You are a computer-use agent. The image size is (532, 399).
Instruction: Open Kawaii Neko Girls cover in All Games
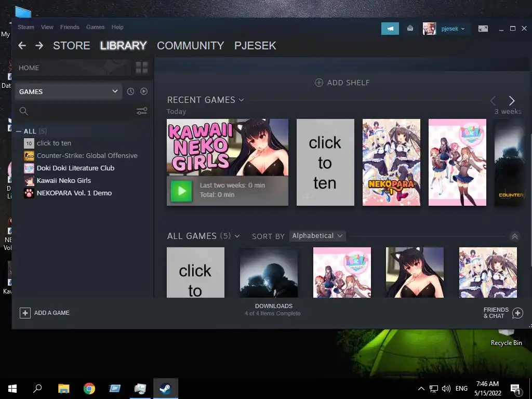point(415,272)
